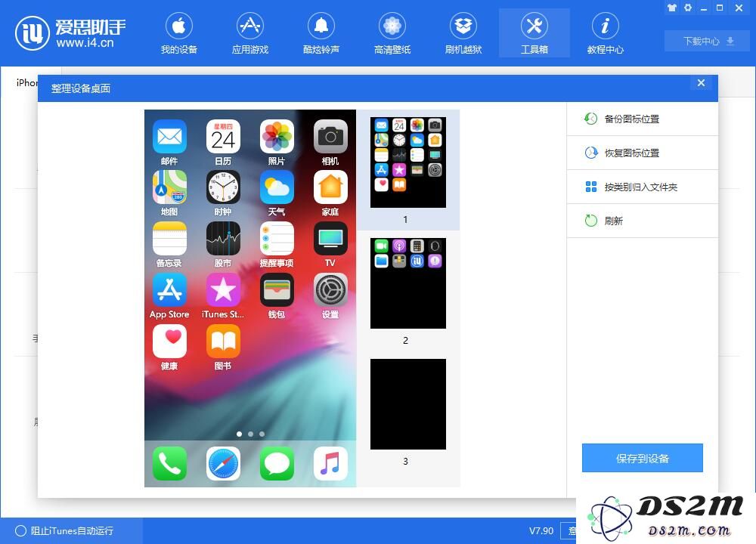Viewport: 756px width, 544px height.
Task: Open 教程中心 tutorial center
Action: click(x=605, y=34)
